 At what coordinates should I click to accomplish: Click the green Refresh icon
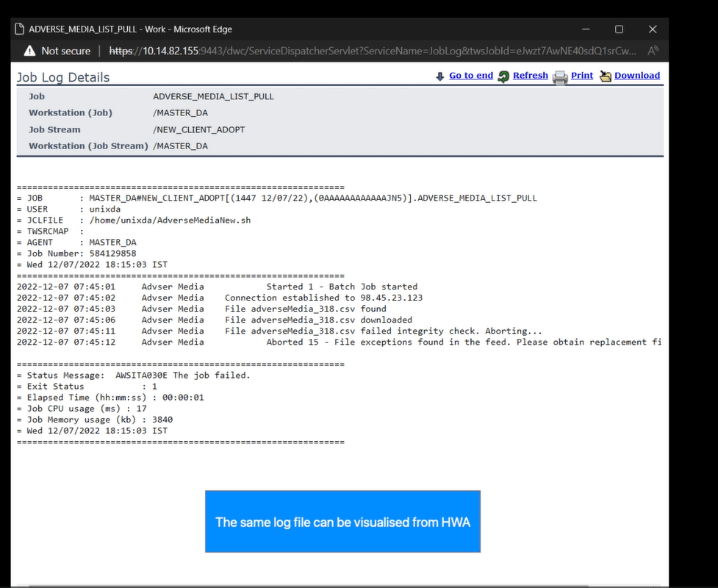(x=503, y=76)
